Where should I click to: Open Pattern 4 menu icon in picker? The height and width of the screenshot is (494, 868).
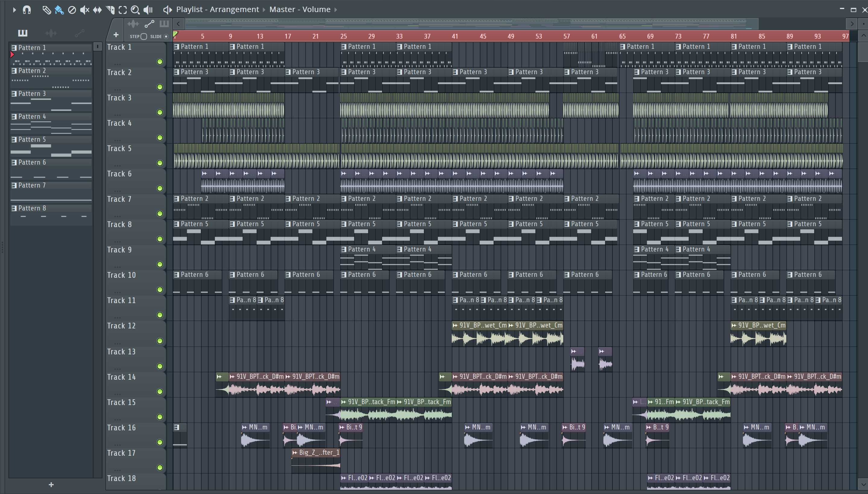coord(14,116)
